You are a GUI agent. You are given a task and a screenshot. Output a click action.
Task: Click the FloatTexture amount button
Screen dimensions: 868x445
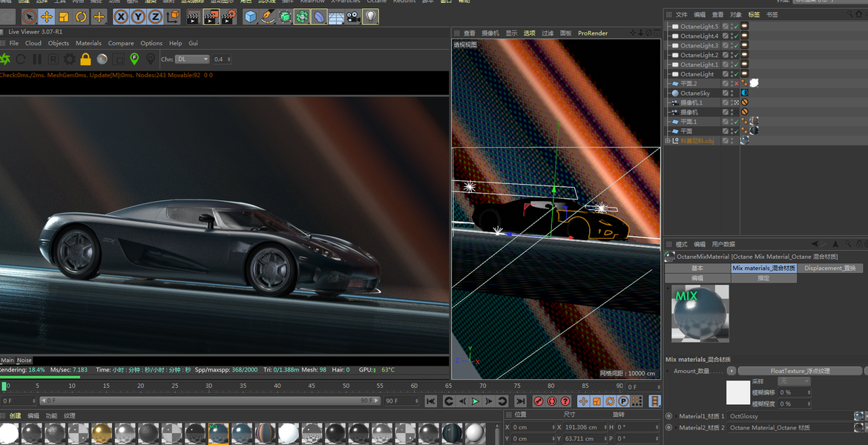coord(800,371)
